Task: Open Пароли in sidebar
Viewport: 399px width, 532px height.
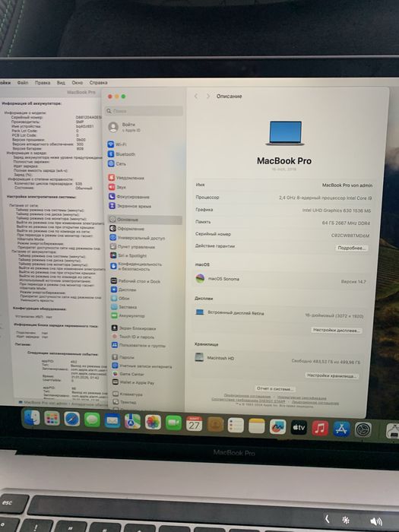Action: tap(123, 357)
